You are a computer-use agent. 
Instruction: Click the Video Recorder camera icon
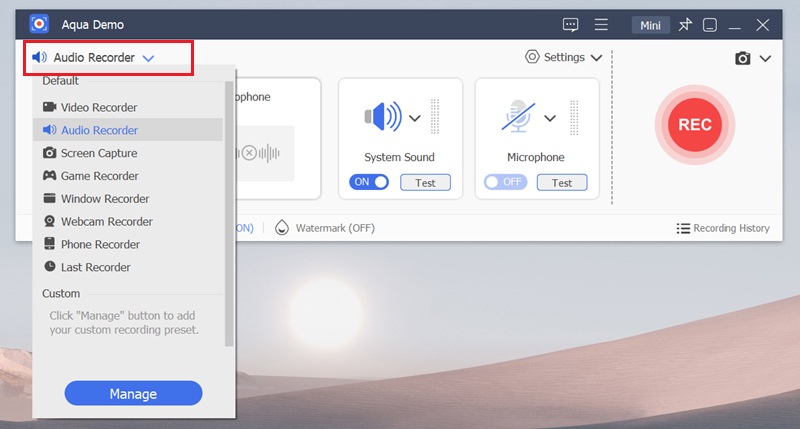[49, 107]
